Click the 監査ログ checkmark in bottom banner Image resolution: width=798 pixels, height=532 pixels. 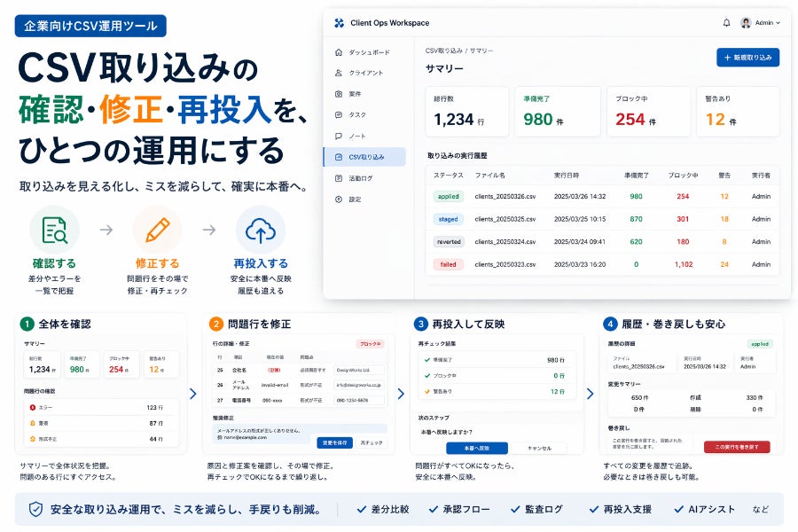(515, 509)
